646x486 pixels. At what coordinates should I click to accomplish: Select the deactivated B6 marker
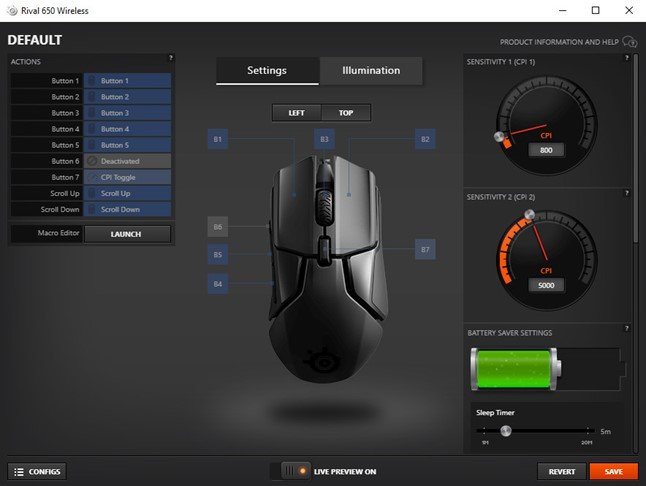pyautogui.click(x=217, y=227)
